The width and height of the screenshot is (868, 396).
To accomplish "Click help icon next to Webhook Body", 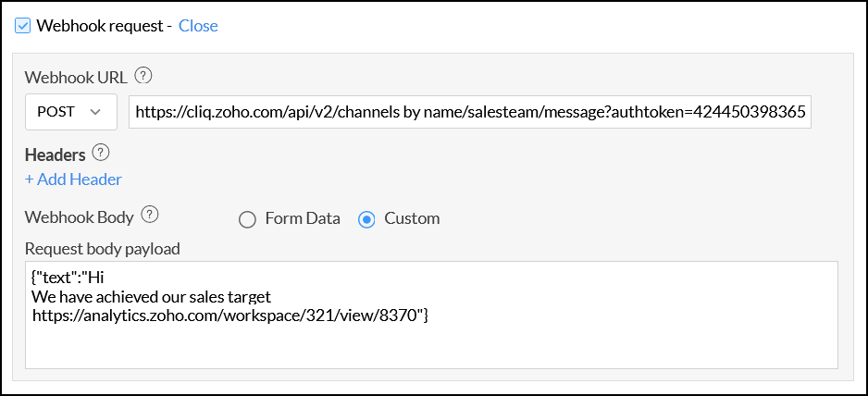I will [x=150, y=216].
